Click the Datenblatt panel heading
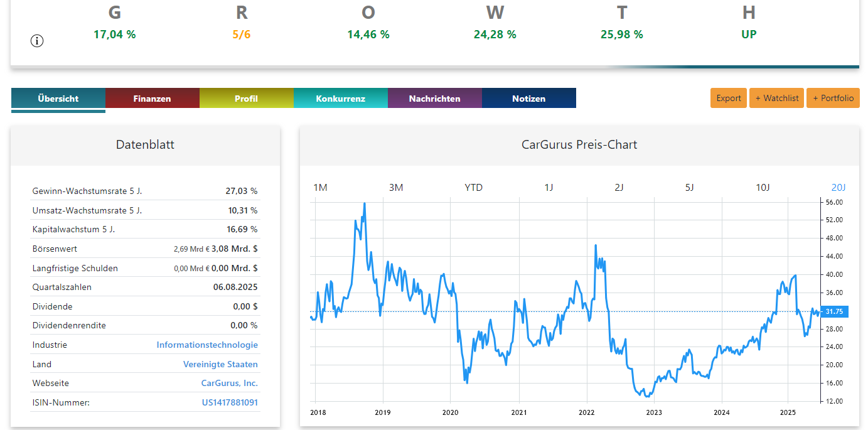The height and width of the screenshot is (430, 868). pos(145,145)
